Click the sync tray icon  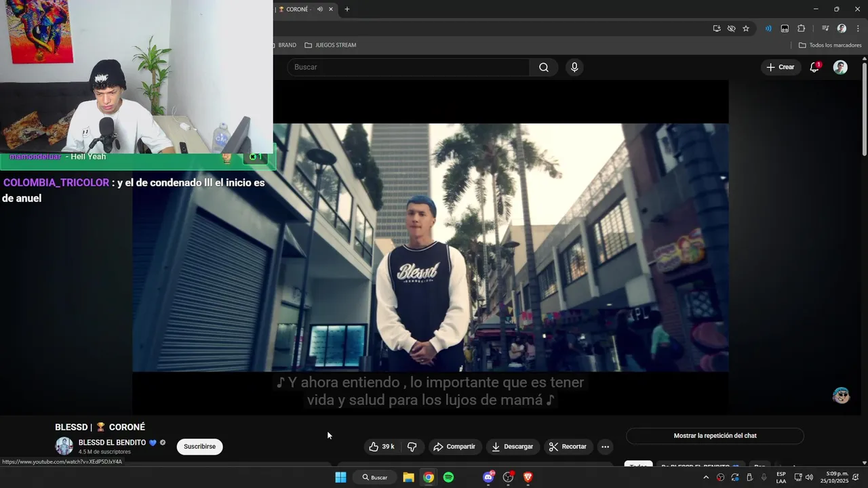click(x=735, y=477)
